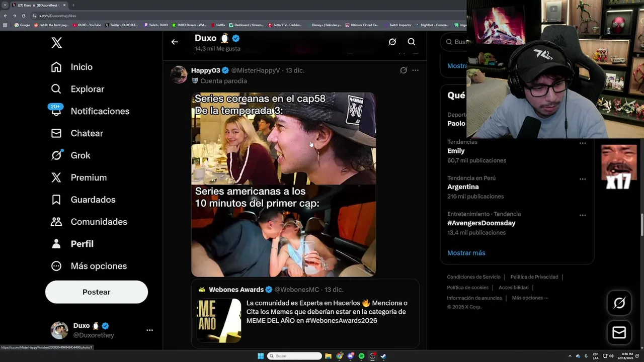Click Grok explain icon on Happy03 post
This screenshot has width=644, height=362.
[x=404, y=70]
